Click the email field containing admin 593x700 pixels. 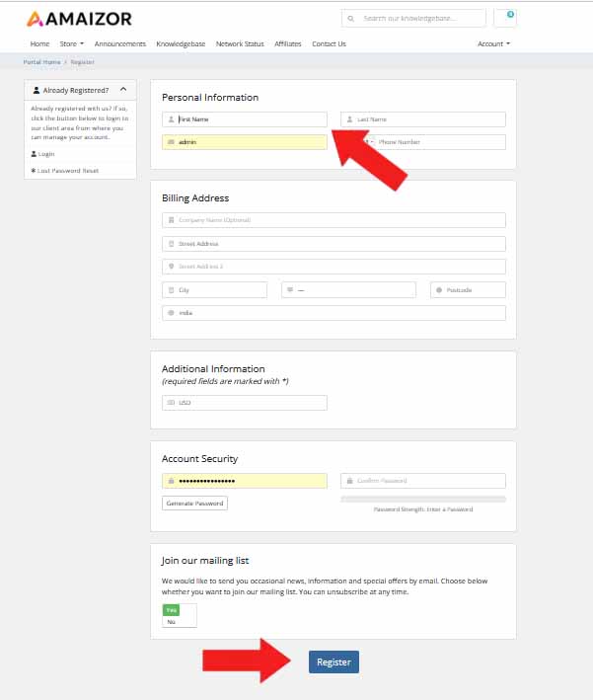click(x=244, y=142)
